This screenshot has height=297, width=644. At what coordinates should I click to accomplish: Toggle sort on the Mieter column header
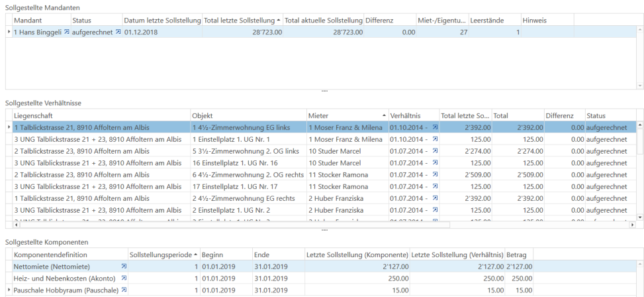tap(347, 115)
